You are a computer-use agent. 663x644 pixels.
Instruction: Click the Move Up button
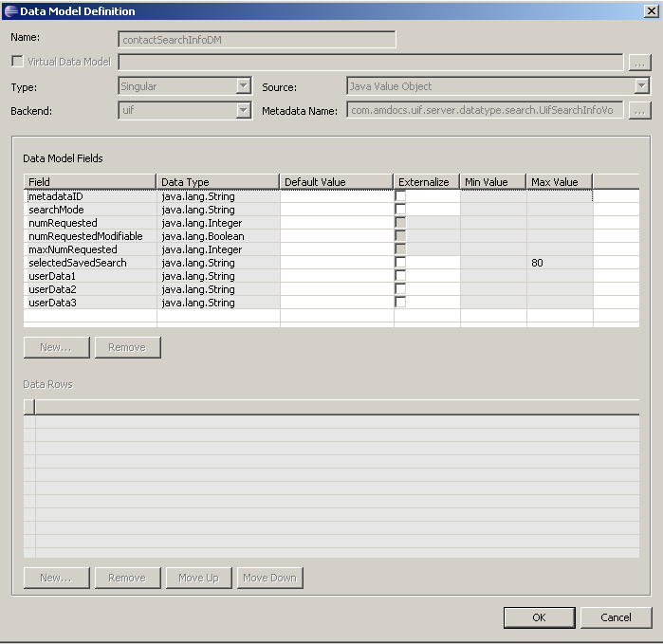tap(198, 578)
